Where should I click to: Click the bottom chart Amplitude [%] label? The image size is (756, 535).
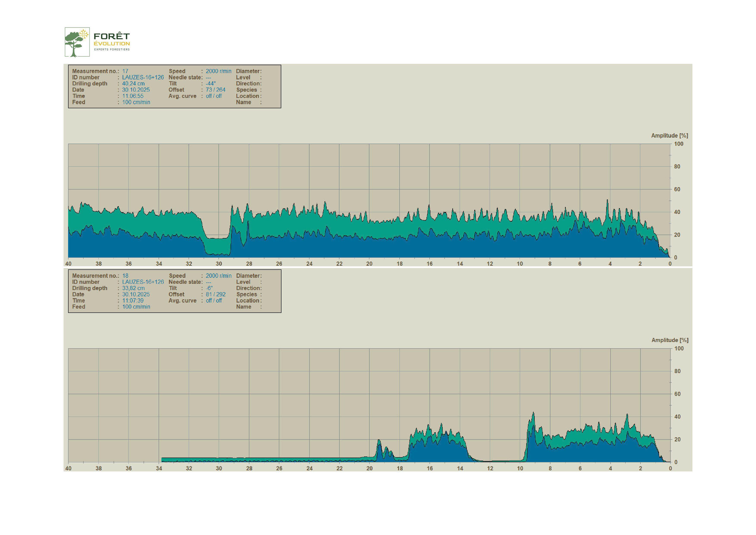(670, 340)
